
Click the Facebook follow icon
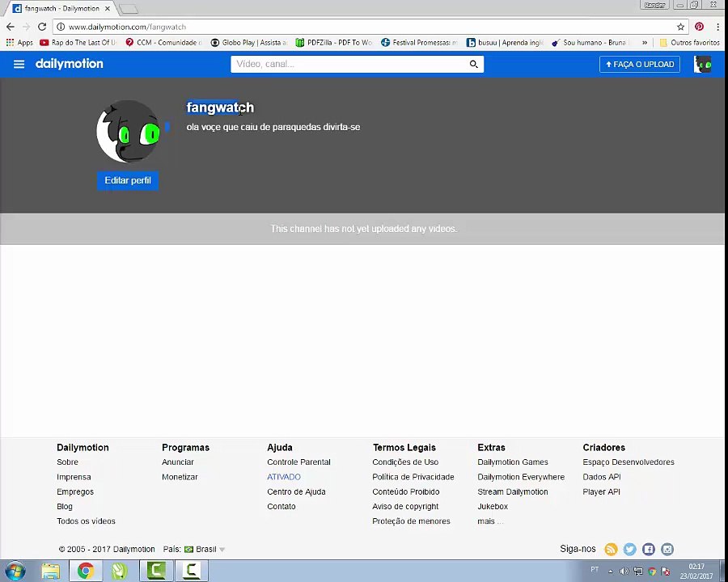649,549
